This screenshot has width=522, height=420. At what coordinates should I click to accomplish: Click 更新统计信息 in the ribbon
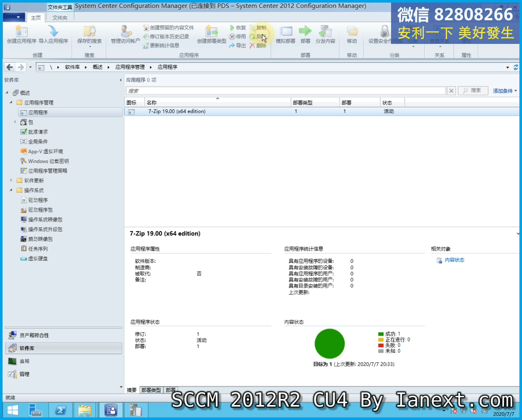tap(161, 45)
